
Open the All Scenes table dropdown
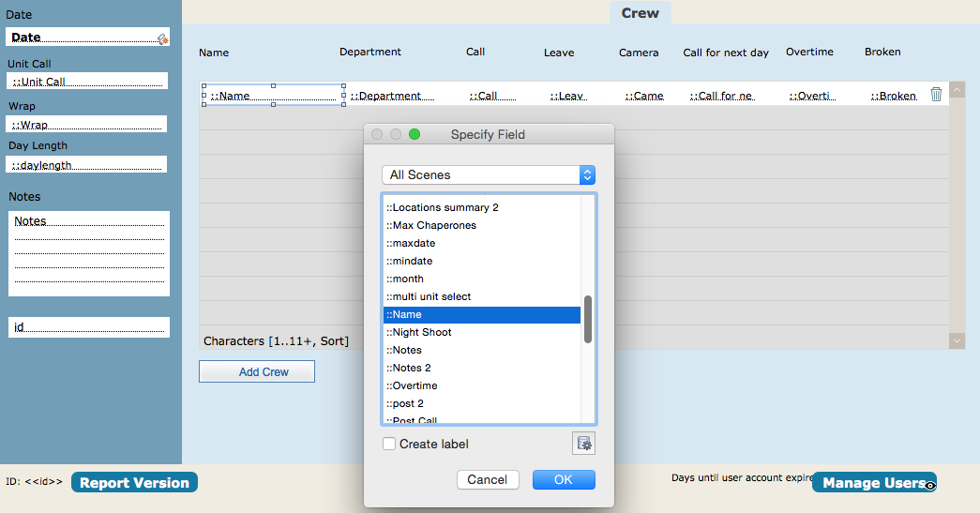(x=489, y=175)
